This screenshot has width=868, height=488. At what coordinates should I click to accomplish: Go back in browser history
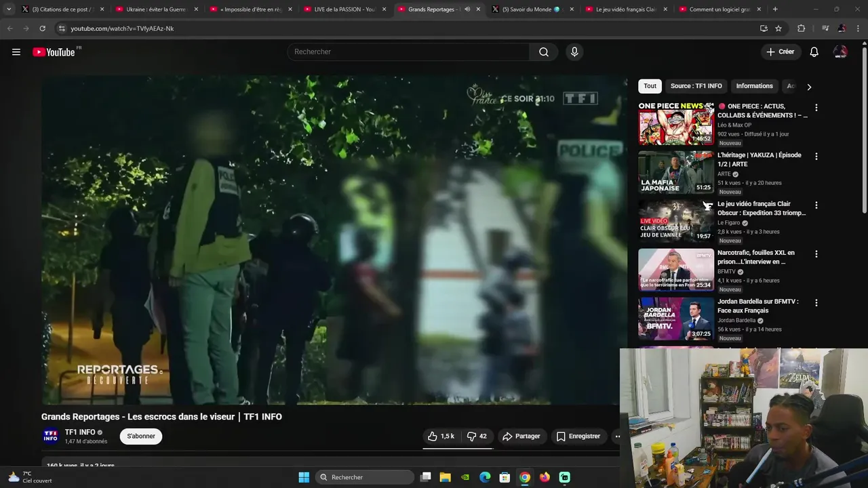[x=9, y=28]
